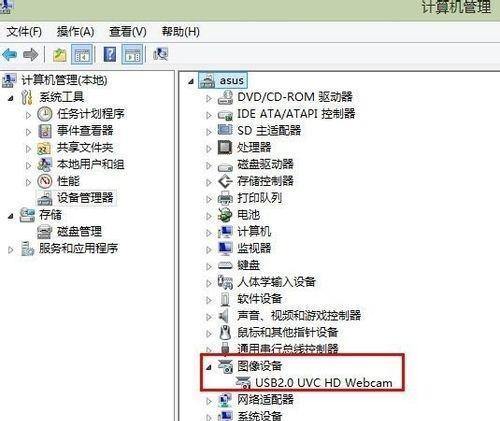Viewport: 500px width, 421px height.
Task: Collapse the 图像设备 category
Action: pos(209,367)
